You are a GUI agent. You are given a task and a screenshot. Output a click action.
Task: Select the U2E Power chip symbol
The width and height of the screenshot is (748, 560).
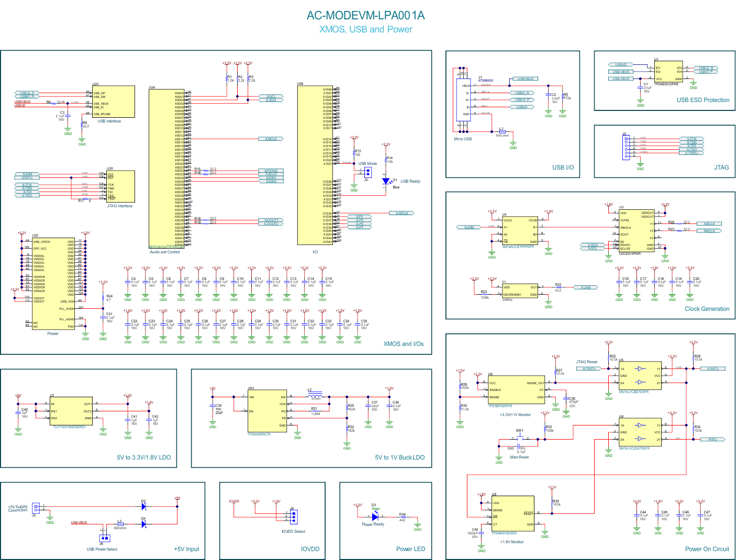53,284
